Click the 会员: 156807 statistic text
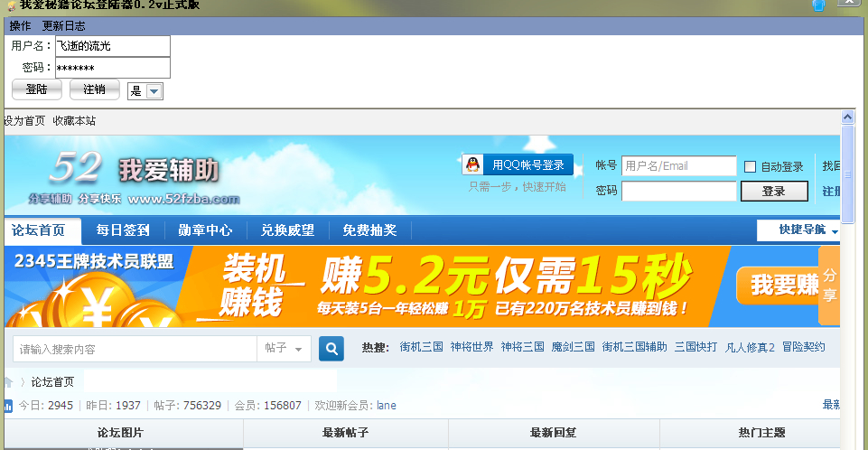Screen dimensions: 868x450 pyautogui.click(x=268, y=405)
